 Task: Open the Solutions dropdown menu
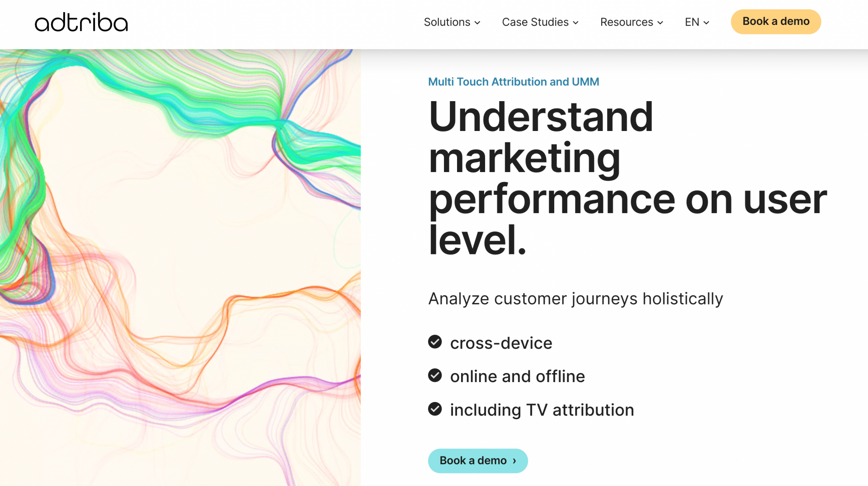tap(447, 22)
